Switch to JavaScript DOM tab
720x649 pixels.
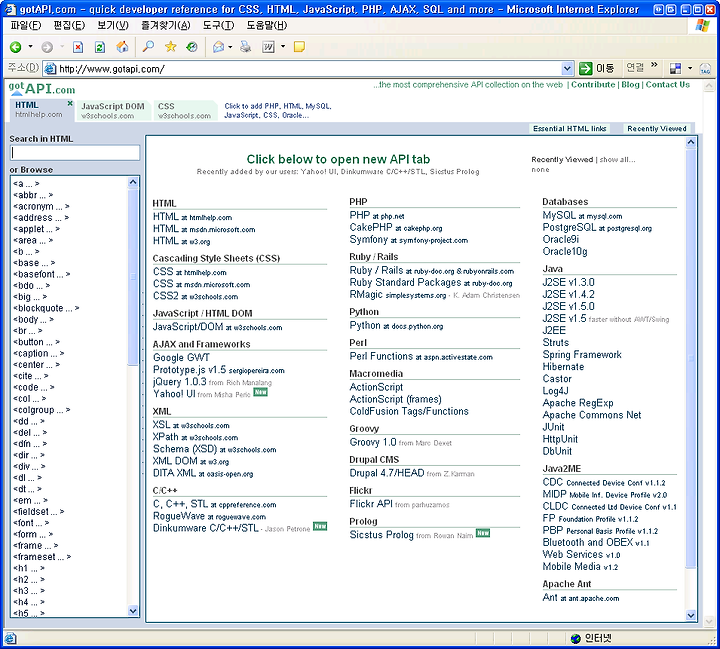[x=113, y=111]
